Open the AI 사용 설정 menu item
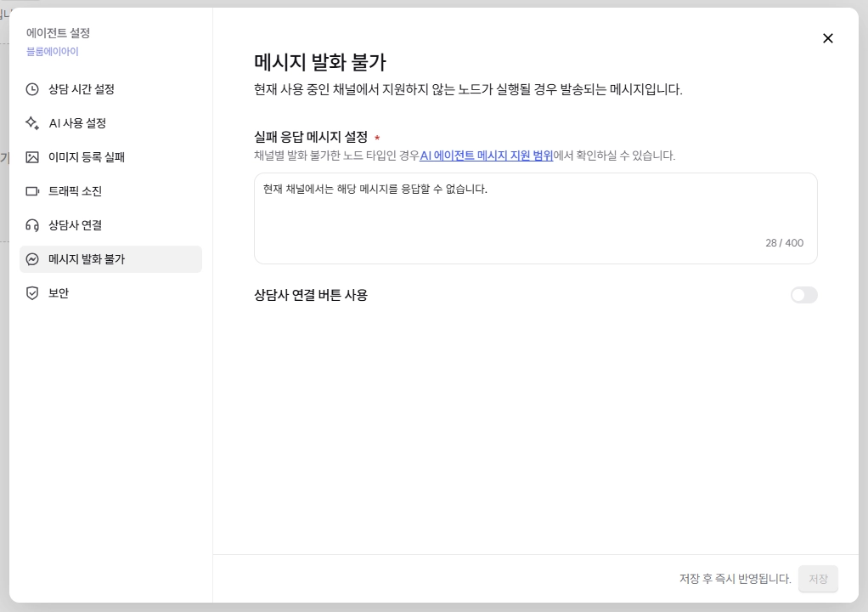This screenshot has width=868, height=612. click(x=110, y=123)
